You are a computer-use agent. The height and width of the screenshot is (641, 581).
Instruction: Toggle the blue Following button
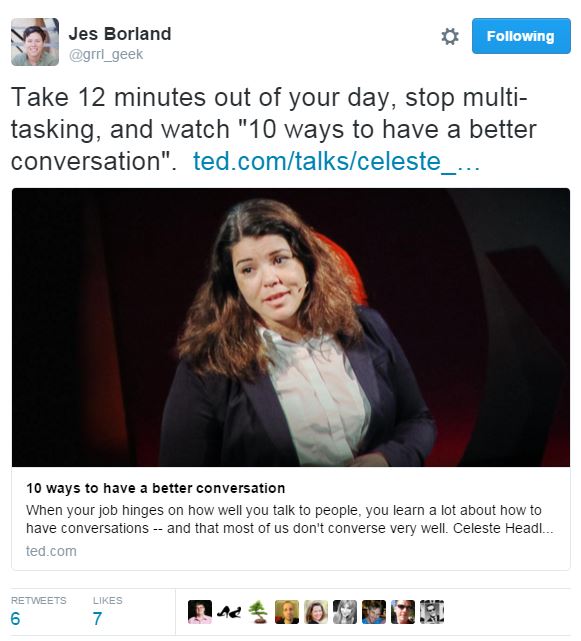pyautogui.click(x=521, y=36)
